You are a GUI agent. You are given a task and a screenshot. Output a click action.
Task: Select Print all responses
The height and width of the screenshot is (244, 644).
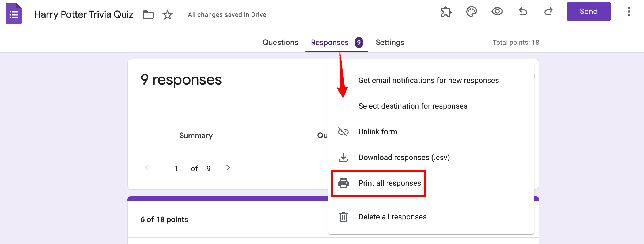(431, 183)
